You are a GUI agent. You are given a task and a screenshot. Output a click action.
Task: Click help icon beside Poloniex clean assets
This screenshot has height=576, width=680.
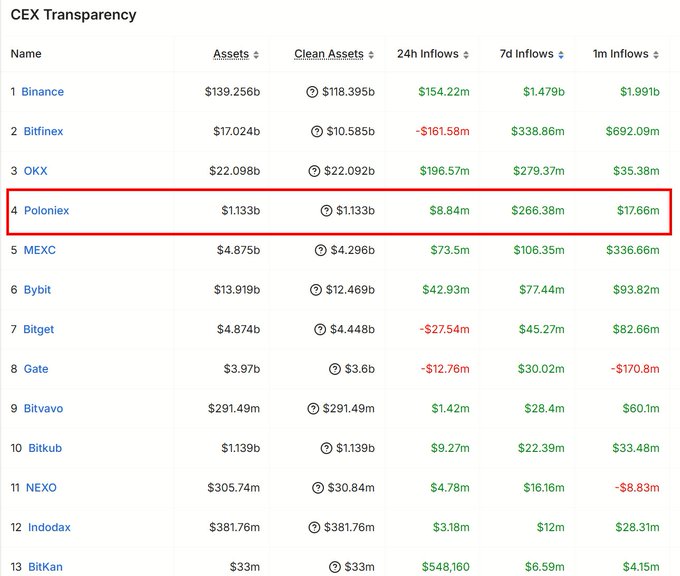(327, 211)
